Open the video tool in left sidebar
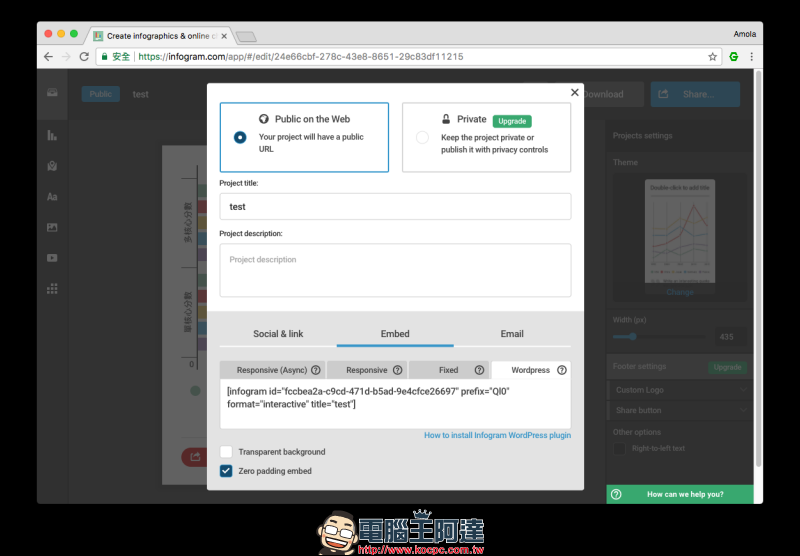Screen dimensions: 800x556 pyautogui.click(x=52, y=258)
